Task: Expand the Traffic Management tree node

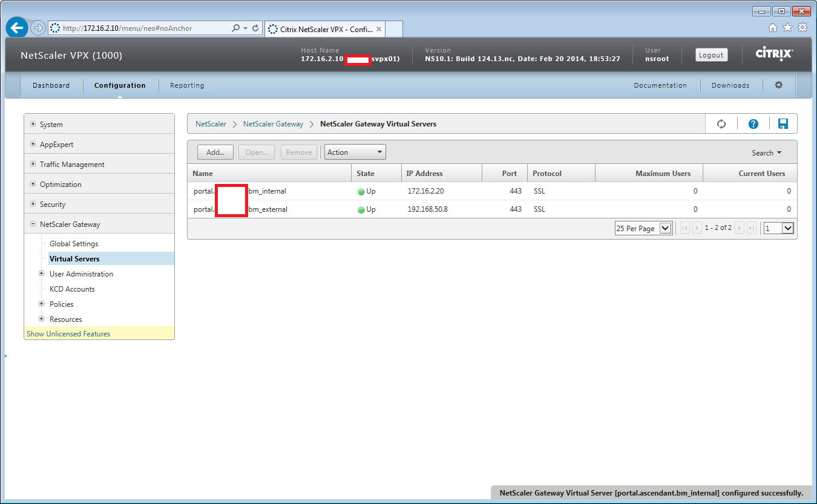Action: [x=33, y=164]
